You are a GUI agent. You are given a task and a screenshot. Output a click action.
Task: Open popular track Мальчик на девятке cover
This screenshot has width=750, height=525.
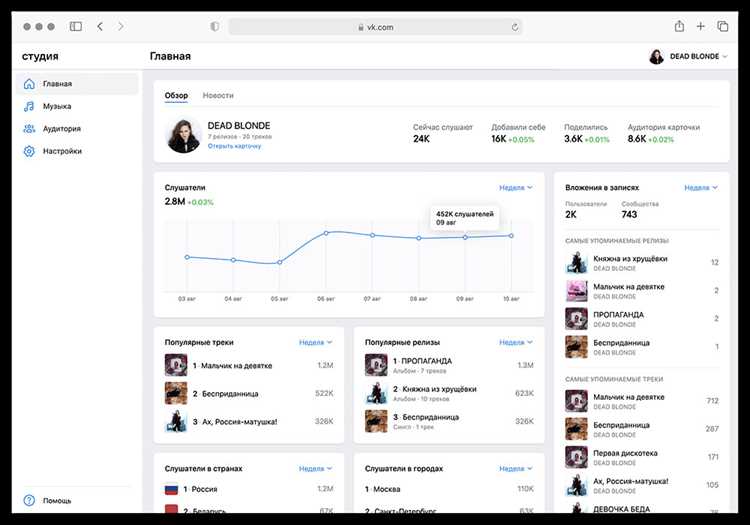176,365
